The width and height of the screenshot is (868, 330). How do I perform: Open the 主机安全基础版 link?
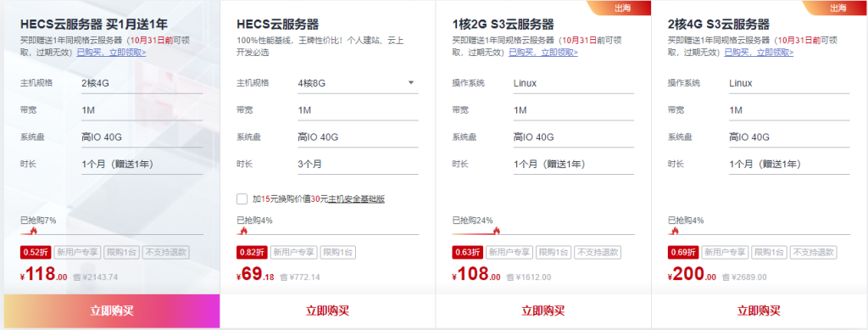click(x=356, y=199)
